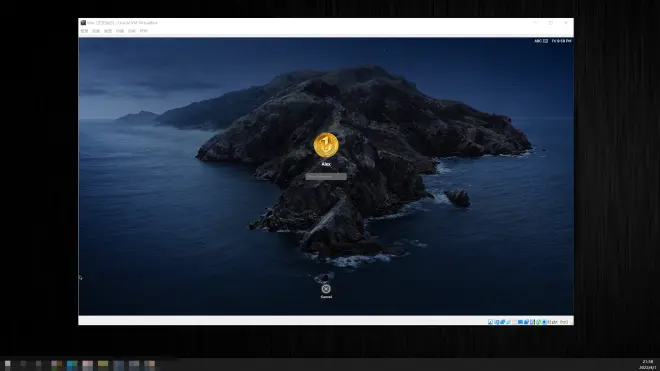Cancel the login with circled X
This screenshot has height=371, width=660.
click(x=326, y=289)
